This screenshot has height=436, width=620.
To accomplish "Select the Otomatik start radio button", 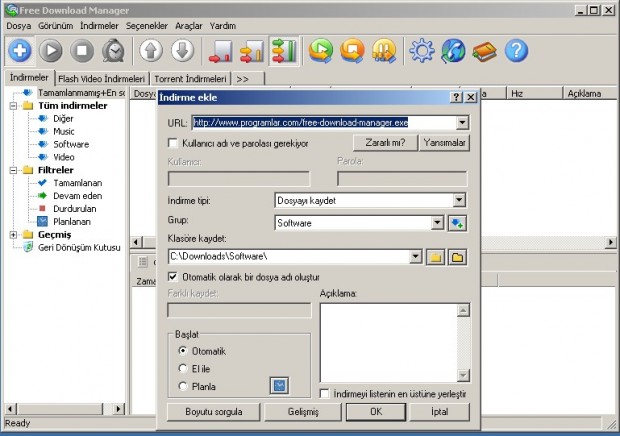I will [x=182, y=351].
